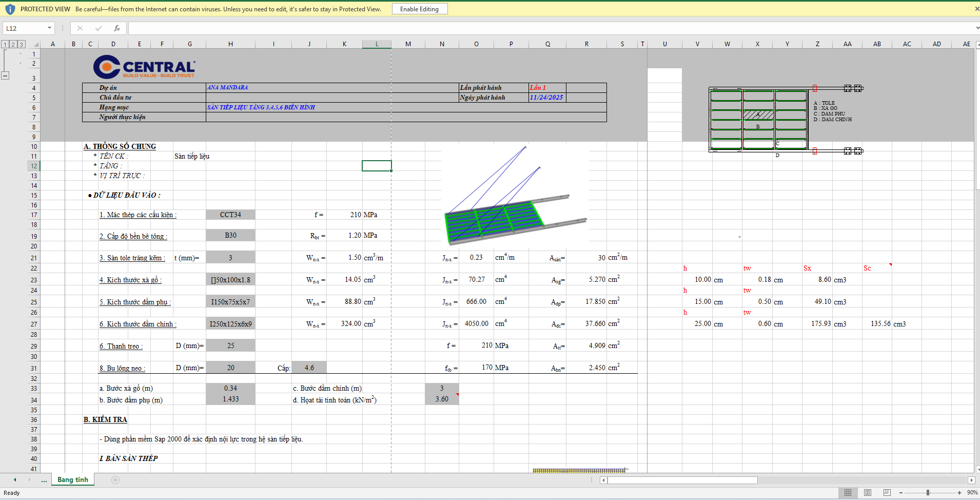
Task: Click the formula bar cancel X icon
Action: click(80, 28)
